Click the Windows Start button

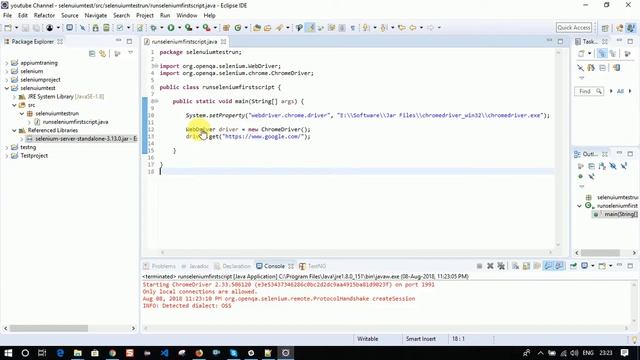coord(8,353)
